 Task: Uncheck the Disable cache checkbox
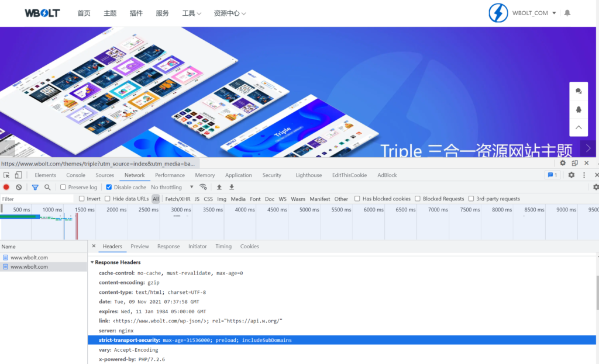109,187
